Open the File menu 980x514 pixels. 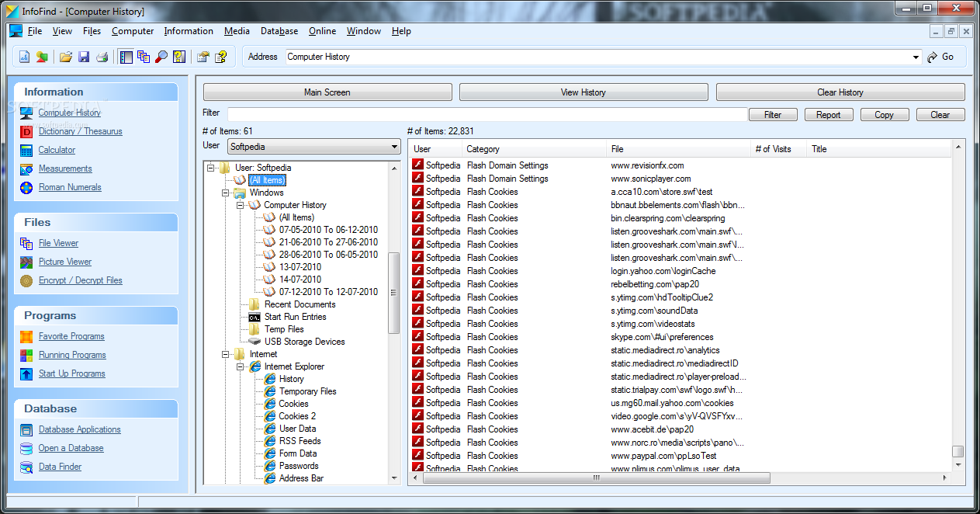pos(35,31)
